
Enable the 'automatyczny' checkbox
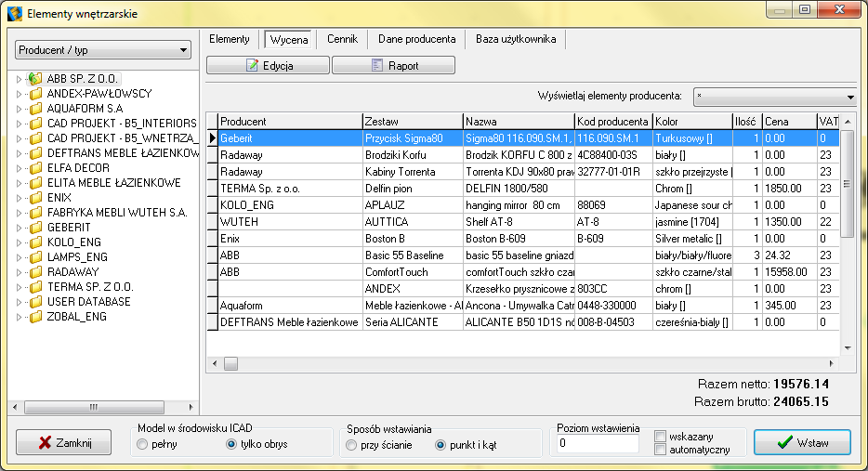660,450
